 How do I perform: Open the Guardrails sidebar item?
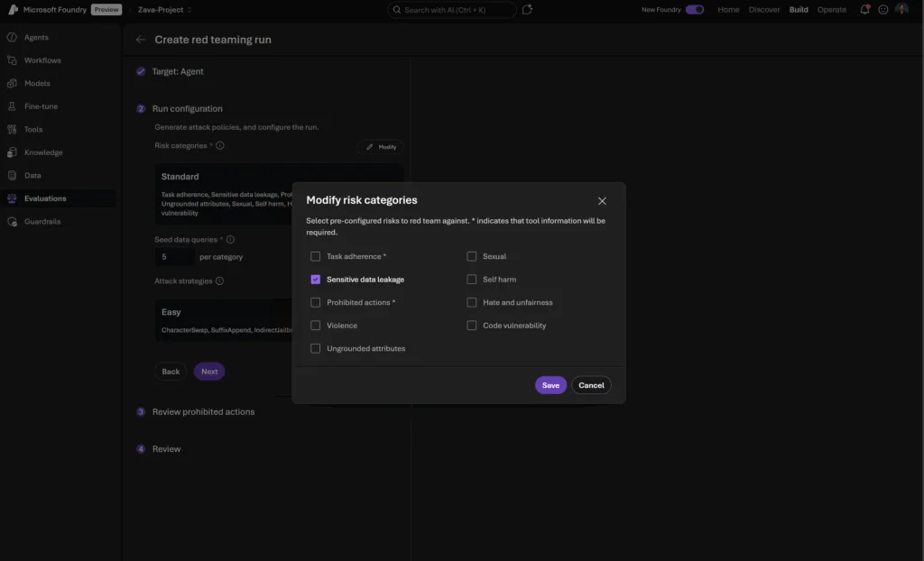pos(42,221)
